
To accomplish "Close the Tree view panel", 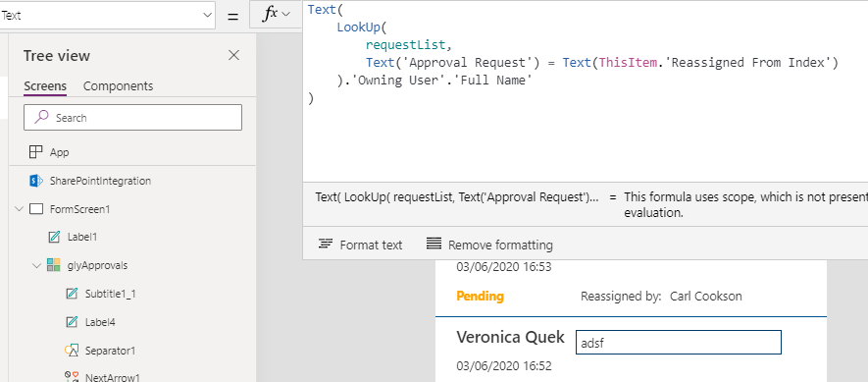I will pyautogui.click(x=234, y=55).
